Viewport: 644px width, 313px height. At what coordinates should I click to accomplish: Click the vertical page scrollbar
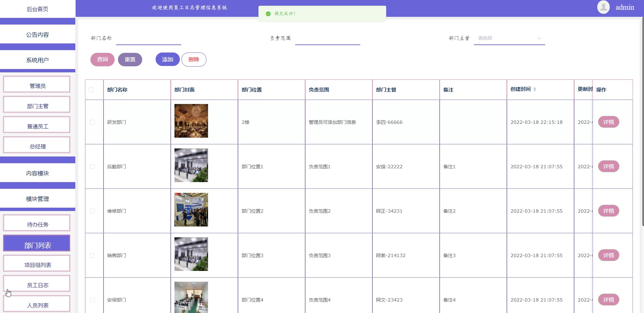[642, 121]
